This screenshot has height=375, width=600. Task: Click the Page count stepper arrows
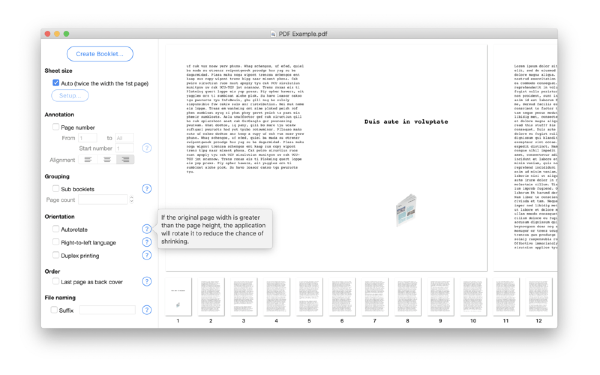pos(131,199)
